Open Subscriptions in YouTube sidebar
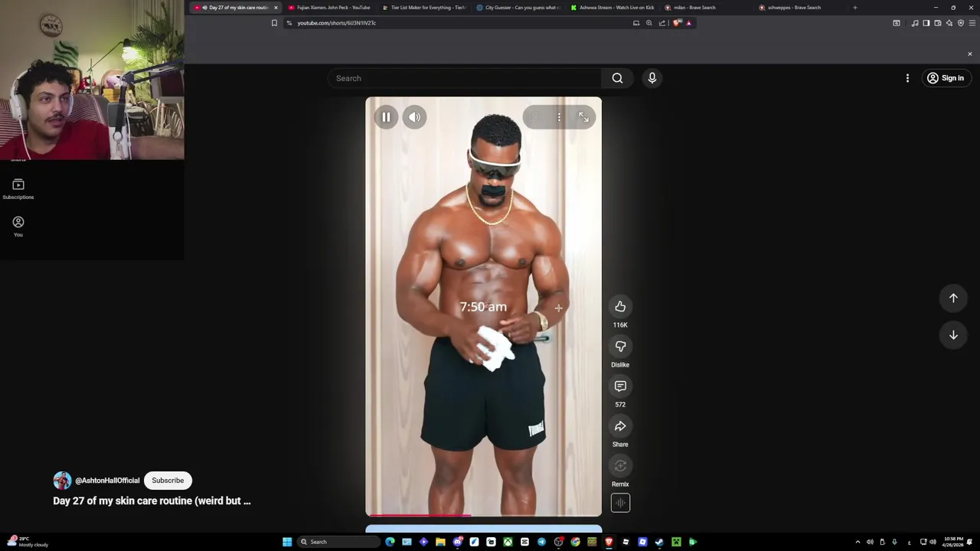The image size is (980, 551). click(18, 189)
